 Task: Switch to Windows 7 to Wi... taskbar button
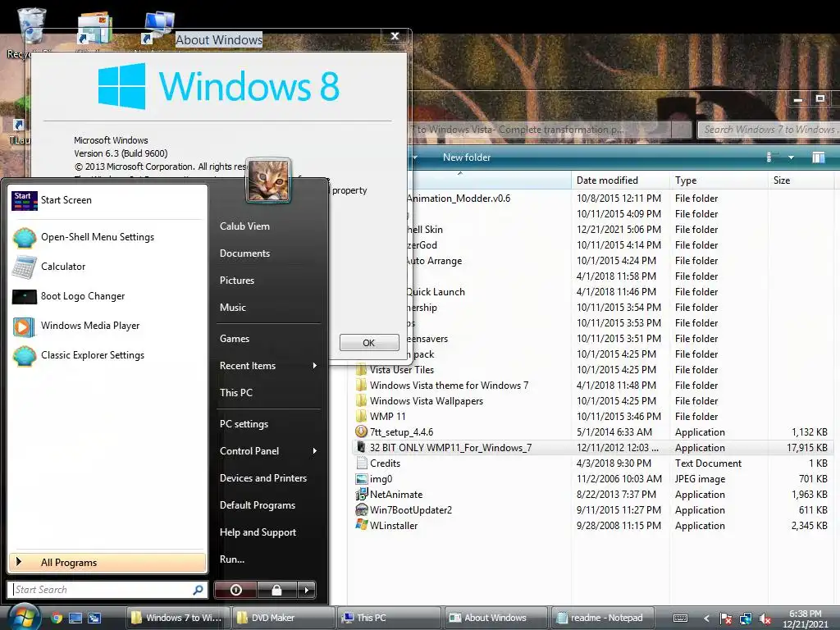[177, 618]
